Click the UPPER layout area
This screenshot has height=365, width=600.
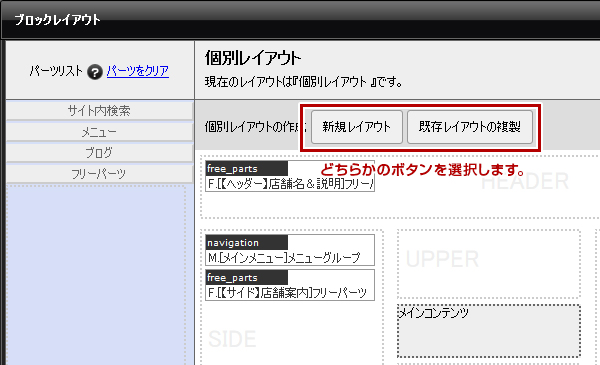(489, 264)
